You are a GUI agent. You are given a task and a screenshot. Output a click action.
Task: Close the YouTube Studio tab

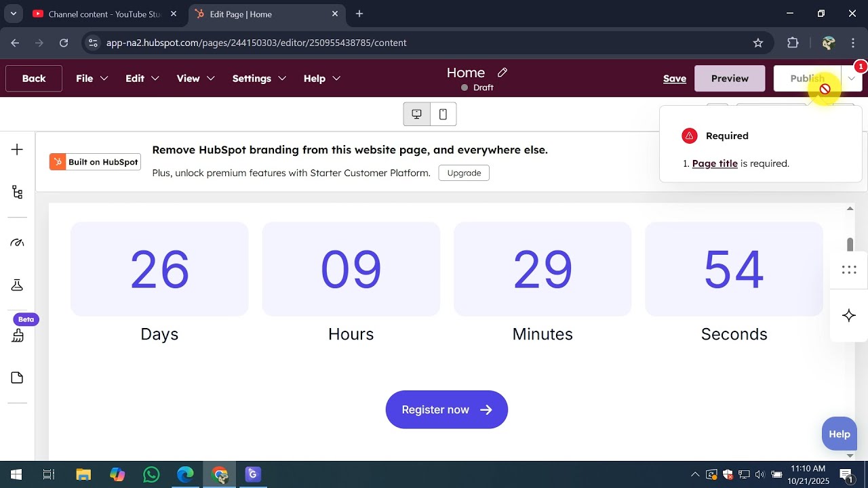tap(174, 14)
